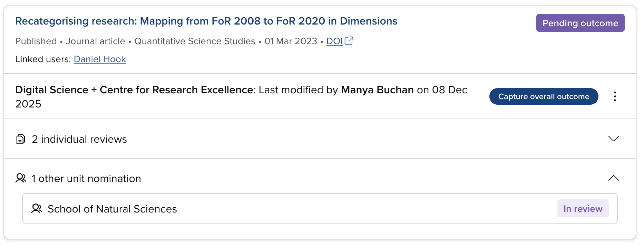Click the people icon beside unit nomination heading
Screen dimensions: 644x246
(21, 178)
